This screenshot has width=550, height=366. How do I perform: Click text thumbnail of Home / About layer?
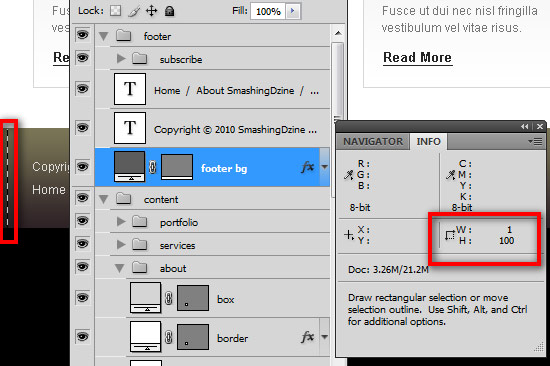point(130,89)
